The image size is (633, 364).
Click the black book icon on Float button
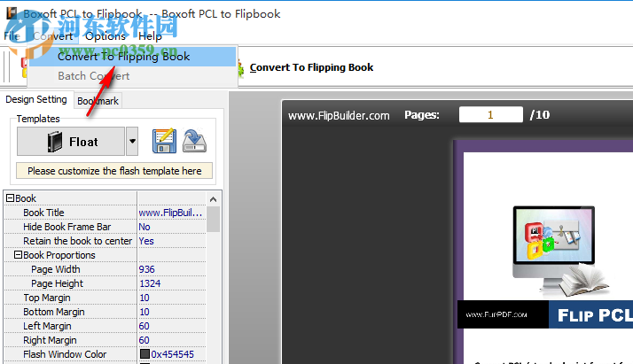tap(55, 142)
